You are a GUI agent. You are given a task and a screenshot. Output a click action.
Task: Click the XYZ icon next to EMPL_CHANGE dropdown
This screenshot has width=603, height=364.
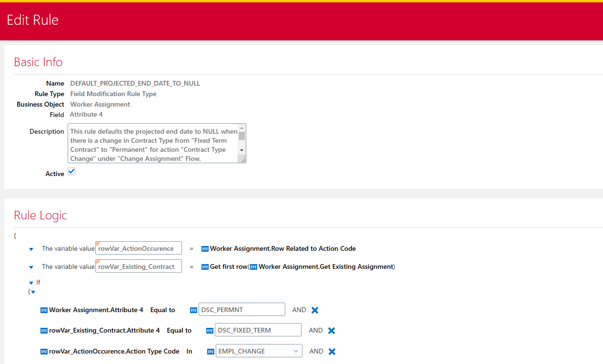click(210, 351)
